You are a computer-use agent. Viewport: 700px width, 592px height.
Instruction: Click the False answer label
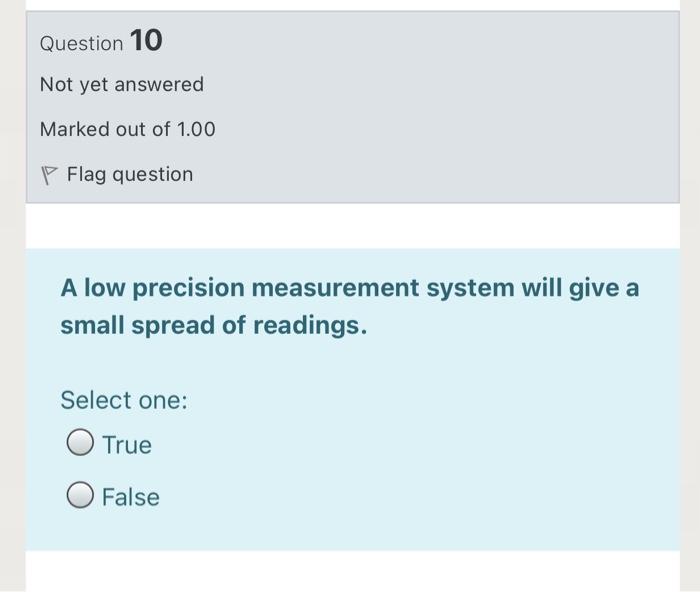130,497
